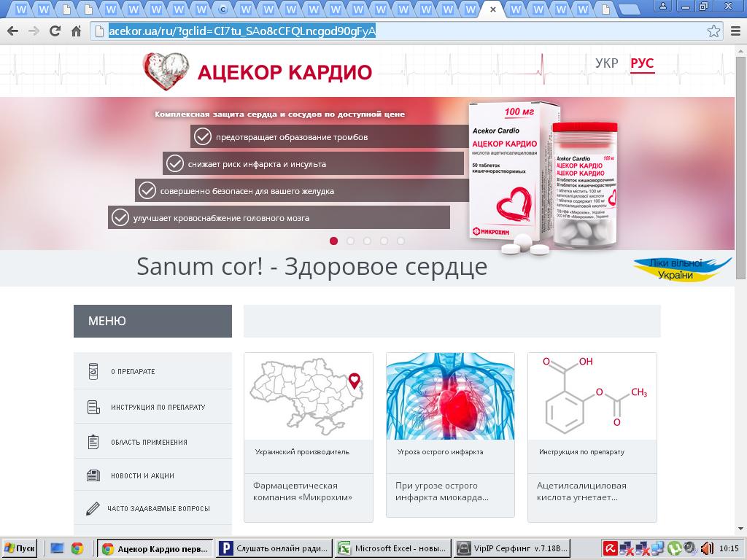Bookmark this page with the star icon

pos(713,31)
